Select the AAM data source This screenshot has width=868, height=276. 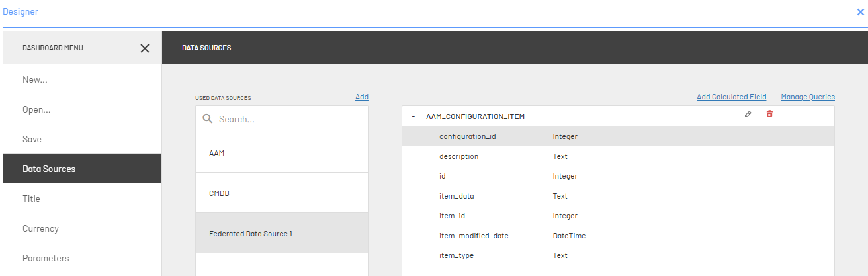(282, 152)
